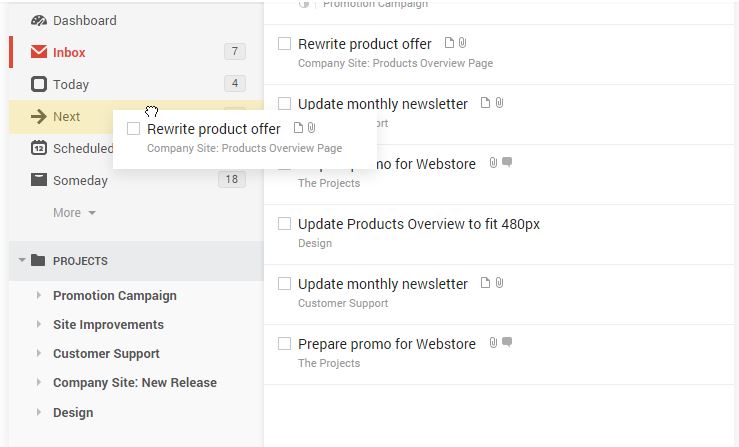The height and width of the screenshot is (447, 739).
Task: Click paperclip icon on Update monthly newsletter under Customer Support
Action: 500,282
